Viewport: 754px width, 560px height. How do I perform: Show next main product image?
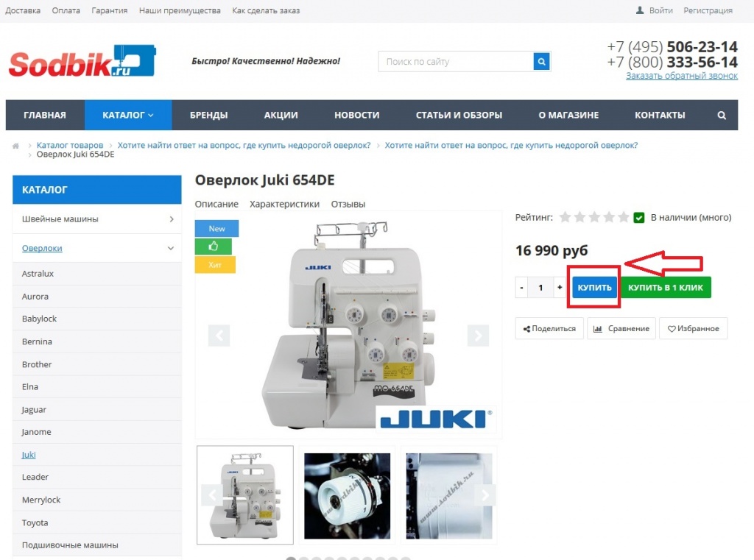pos(478,335)
